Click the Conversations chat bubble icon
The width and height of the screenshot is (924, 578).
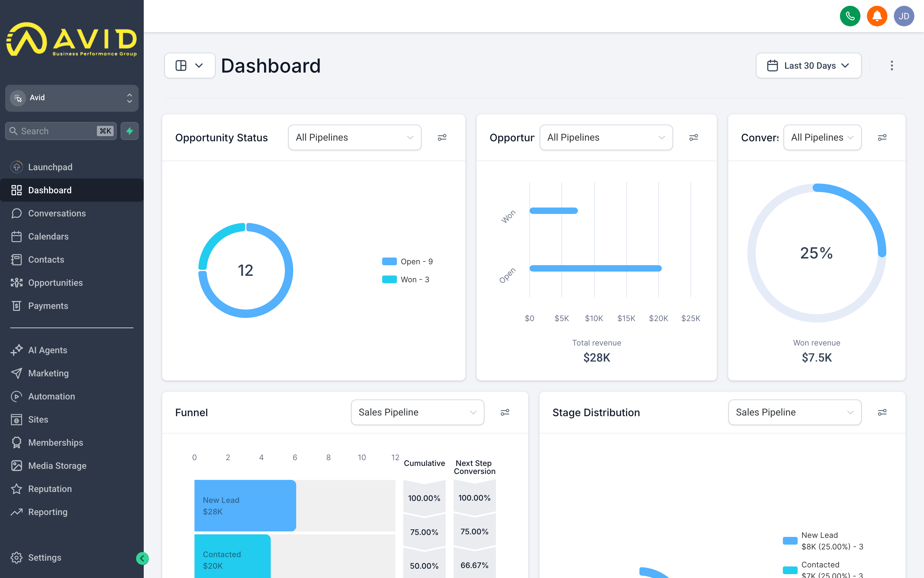[x=16, y=213]
